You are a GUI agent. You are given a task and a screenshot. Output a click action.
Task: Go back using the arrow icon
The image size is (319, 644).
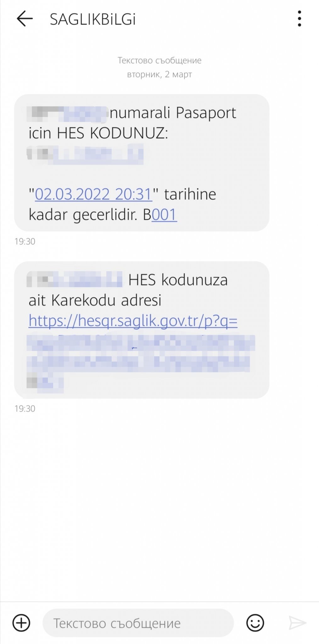pyautogui.click(x=25, y=19)
